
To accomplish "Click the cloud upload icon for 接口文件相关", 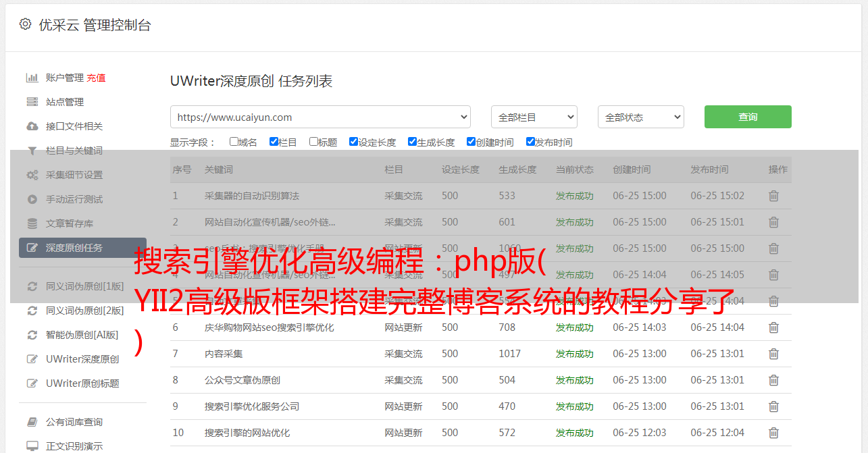I will 32,126.
